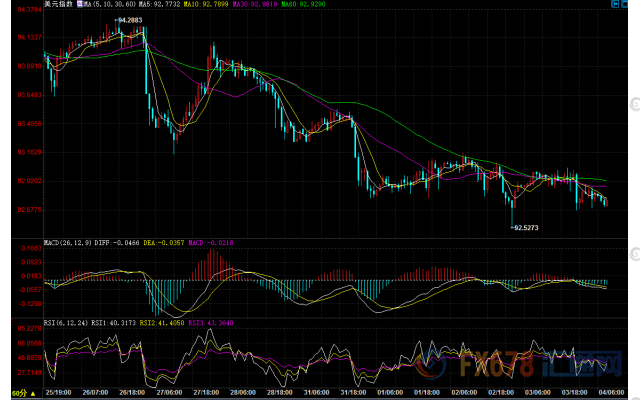Click the 94.3764 price axis label
This screenshot has width=640, height=400.
point(29,9)
